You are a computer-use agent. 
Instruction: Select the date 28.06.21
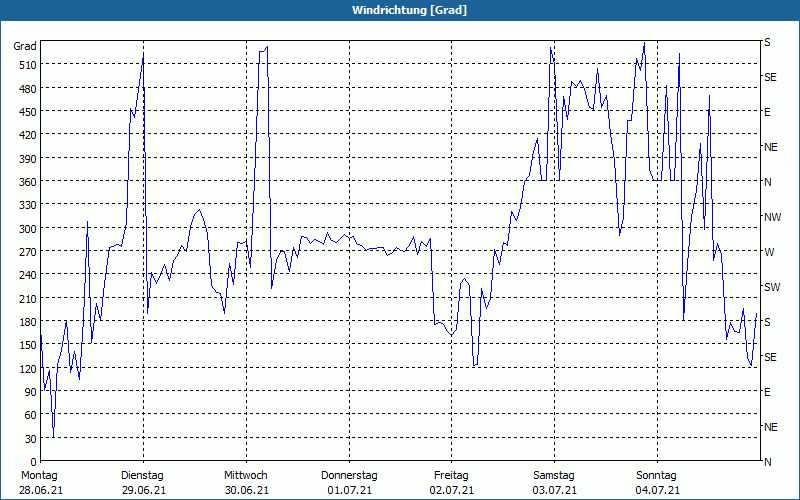coord(41,491)
